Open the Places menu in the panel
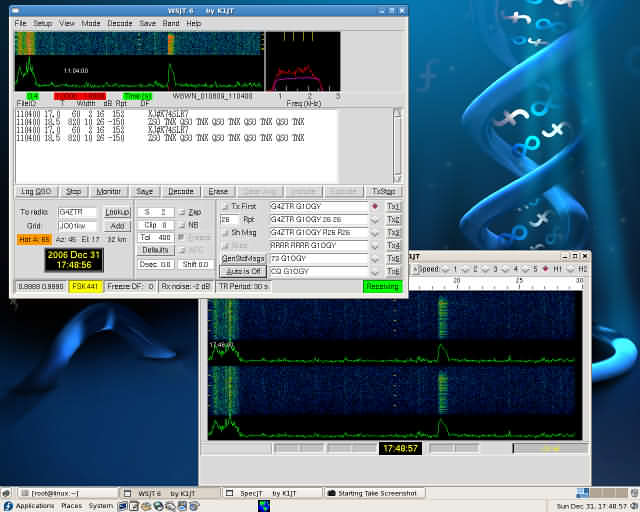The height and width of the screenshot is (512, 640). tap(71, 506)
